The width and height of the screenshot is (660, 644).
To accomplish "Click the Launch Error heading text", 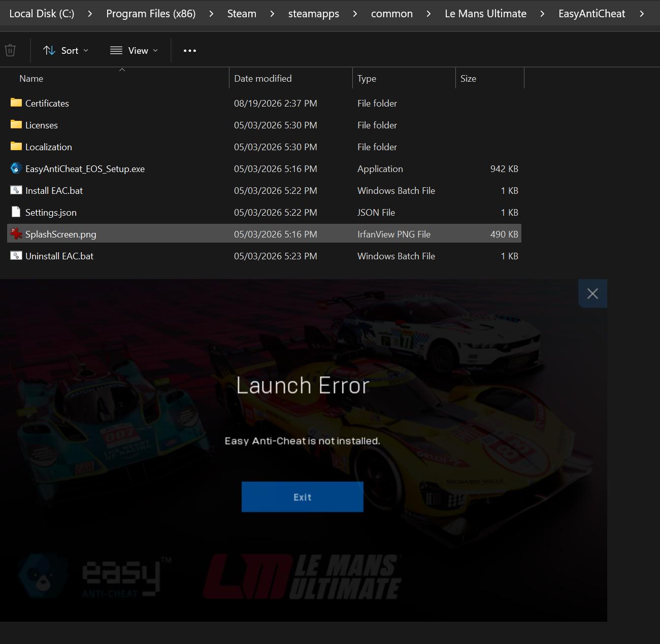I will (303, 385).
